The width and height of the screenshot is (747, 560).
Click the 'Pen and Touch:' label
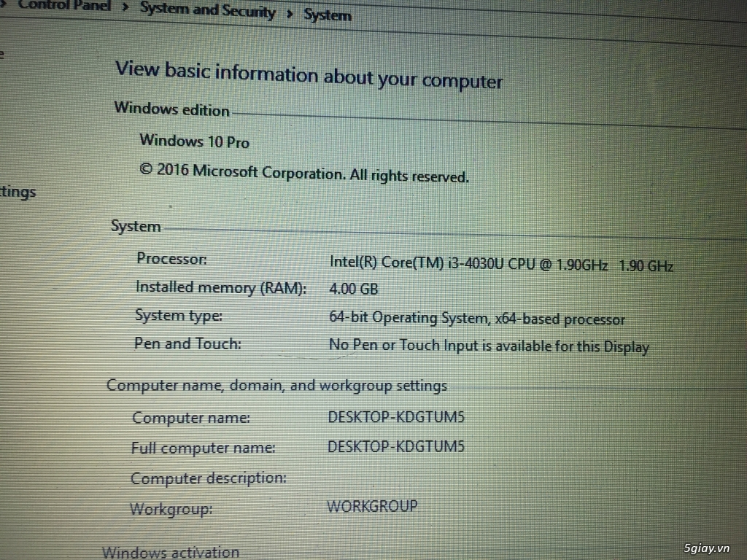coord(187,343)
